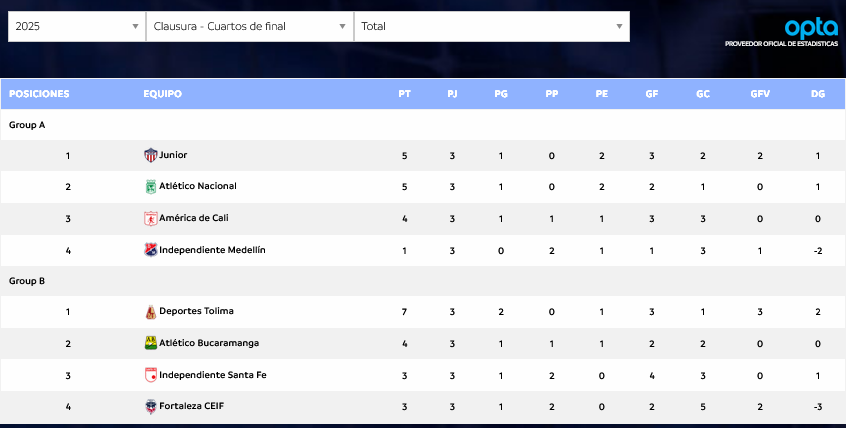Open the Junior team link

[173, 155]
